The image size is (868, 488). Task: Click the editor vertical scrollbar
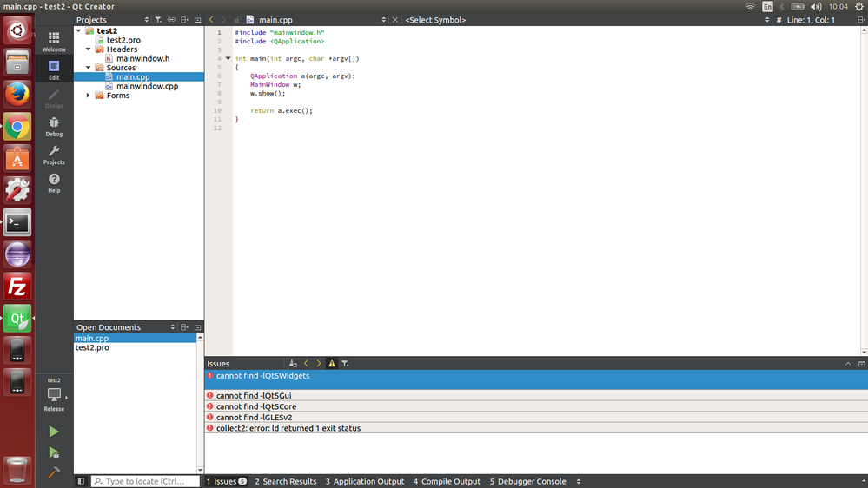click(x=864, y=191)
